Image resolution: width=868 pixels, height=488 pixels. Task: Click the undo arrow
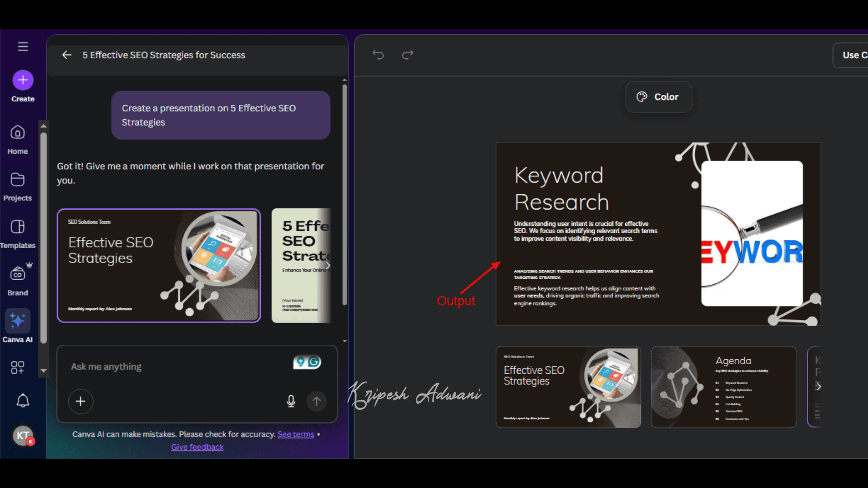378,55
